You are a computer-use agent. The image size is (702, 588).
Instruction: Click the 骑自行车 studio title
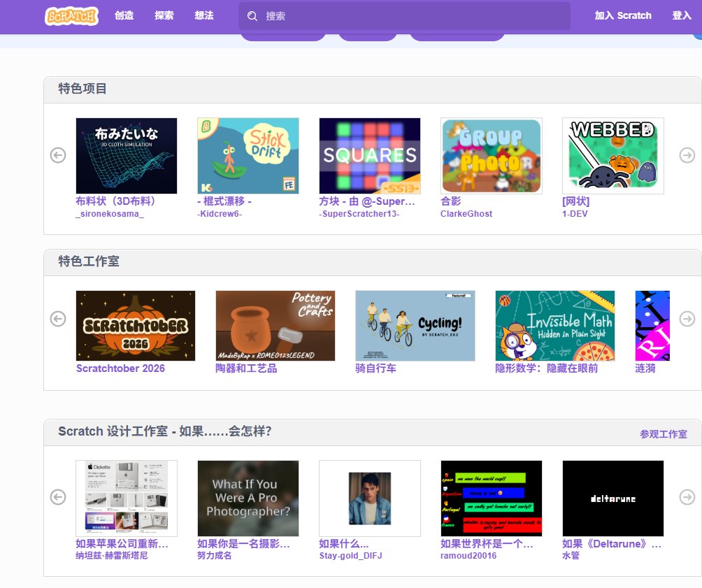(x=375, y=368)
